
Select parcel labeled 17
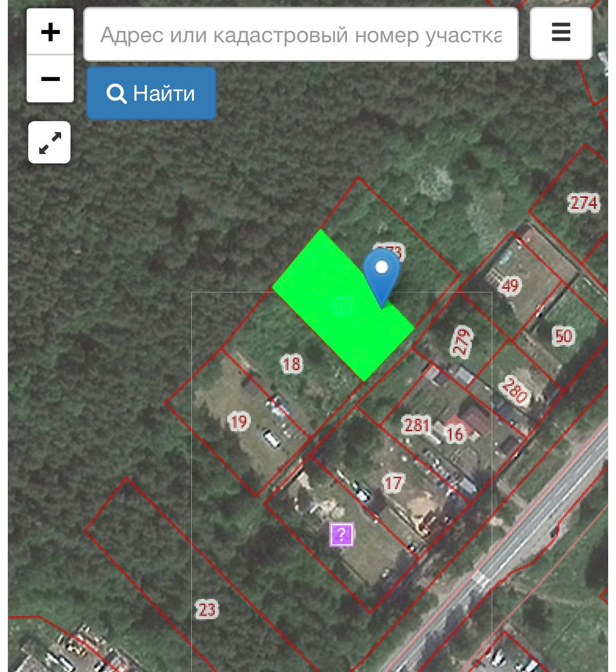[393, 484]
